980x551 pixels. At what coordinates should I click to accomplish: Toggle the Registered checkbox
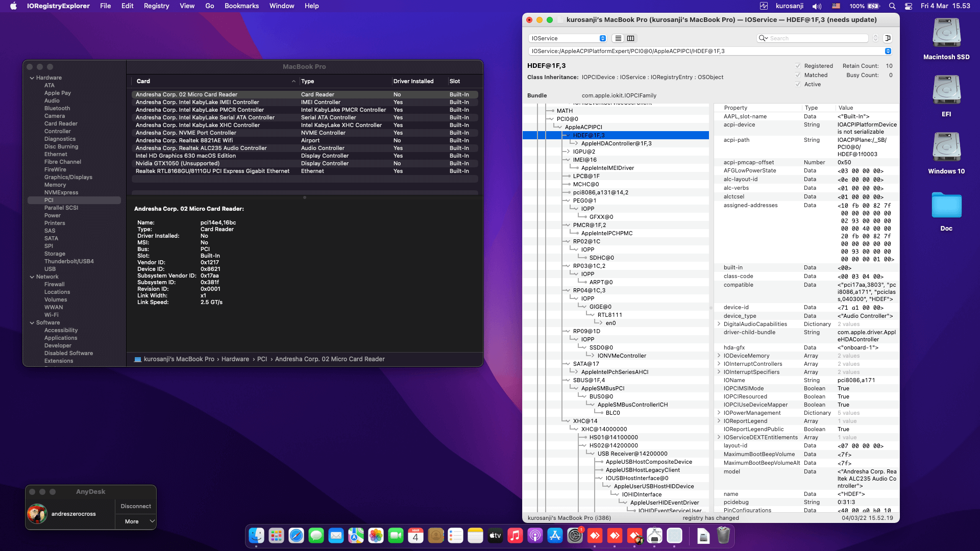(x=798, y=66)
